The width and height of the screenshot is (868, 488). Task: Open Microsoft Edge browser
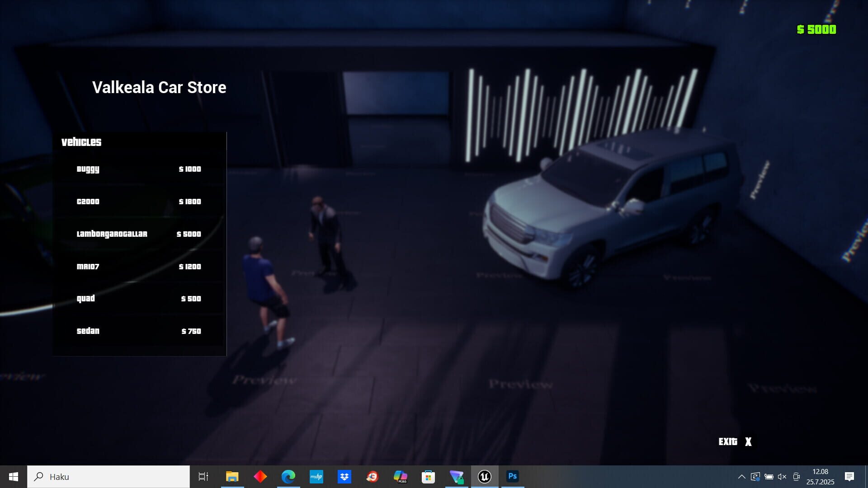(x=289, y=476)
